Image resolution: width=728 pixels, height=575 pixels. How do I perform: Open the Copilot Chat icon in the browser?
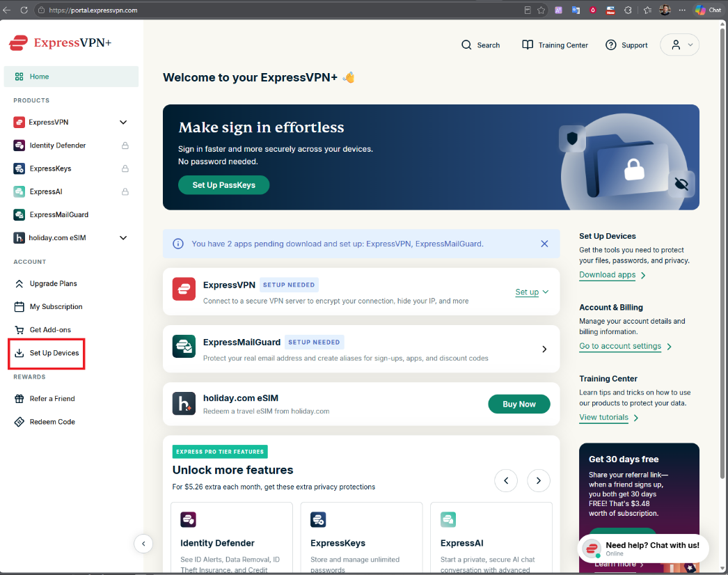click(708, 10)
